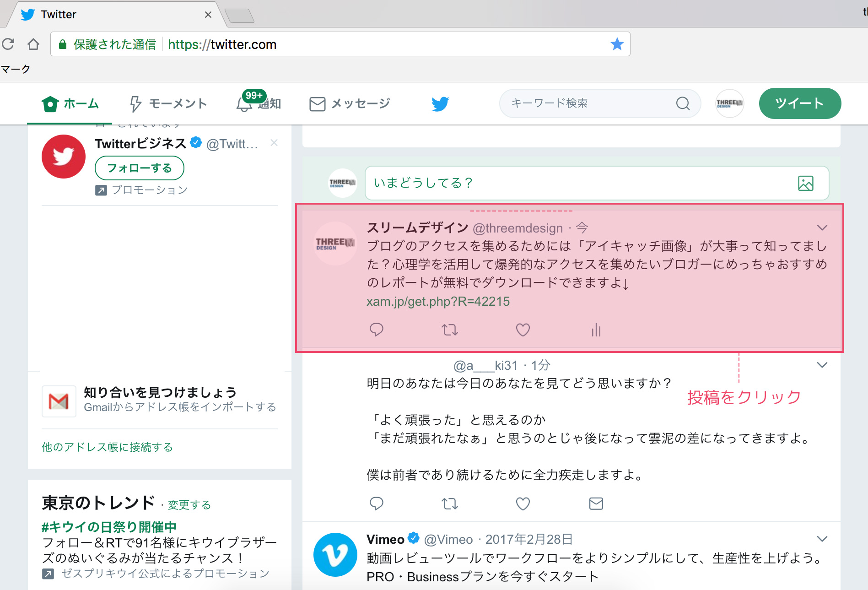The height and width of the screenshot is (590, 868).
Task: Open the モーメント tab
Action: click(x=168, y=104)
